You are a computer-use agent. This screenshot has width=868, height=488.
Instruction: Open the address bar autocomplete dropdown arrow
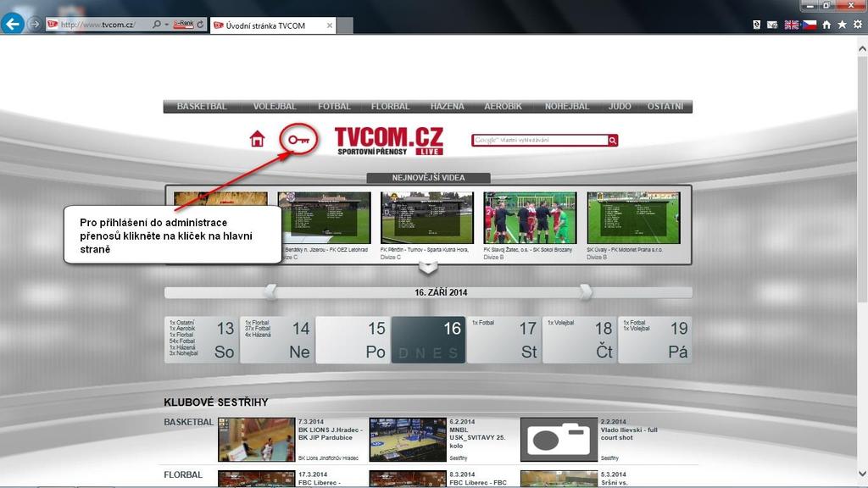166,25
